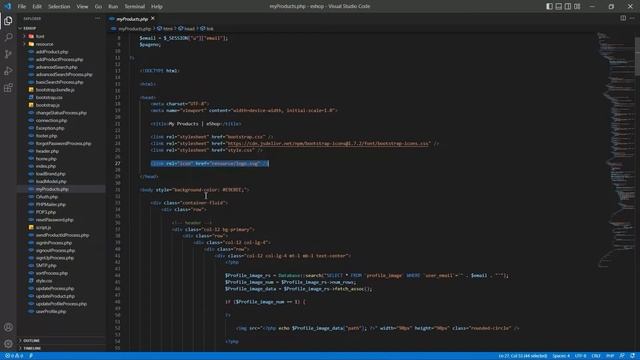Image resolution: width=640 pixels, height=360 pixels.
Task: Open userProfile.php in explorer
Action: [x=51, y=311]
